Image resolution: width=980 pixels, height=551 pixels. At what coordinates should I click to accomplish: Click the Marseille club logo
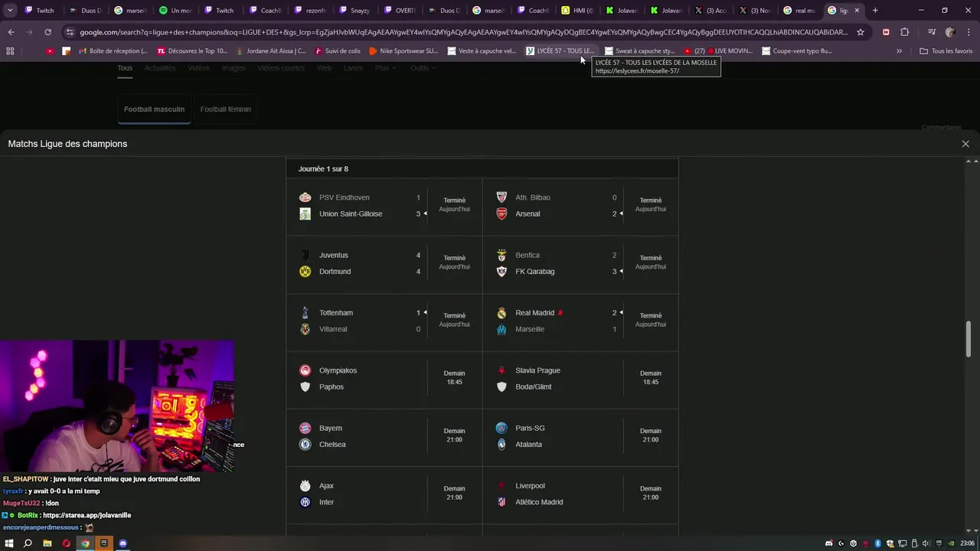[x=501, y=329]
